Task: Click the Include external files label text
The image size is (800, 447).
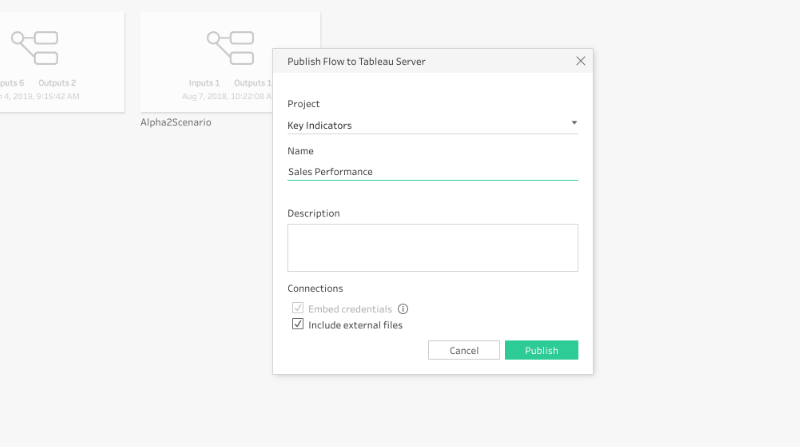Action: [x=355, y=325]
